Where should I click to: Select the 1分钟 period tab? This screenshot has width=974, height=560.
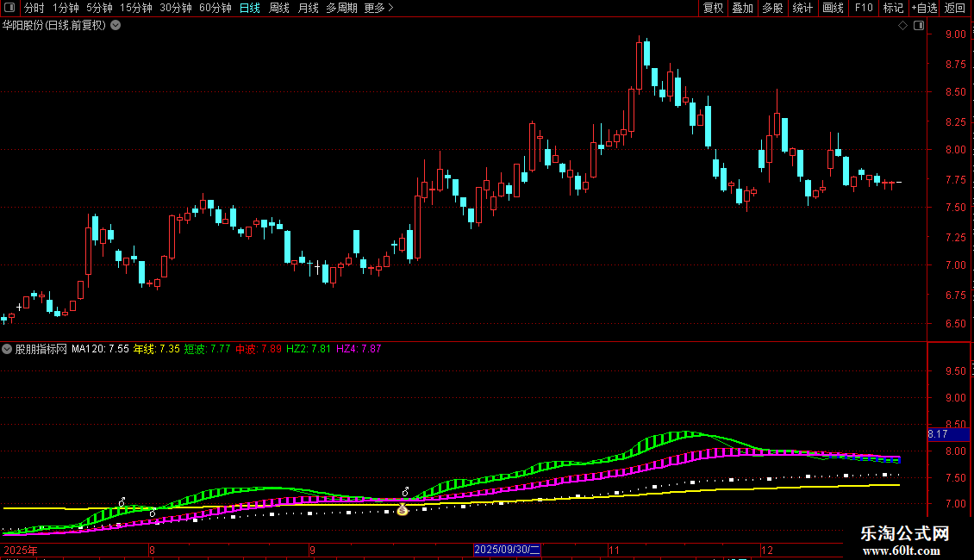pos(66,8)
